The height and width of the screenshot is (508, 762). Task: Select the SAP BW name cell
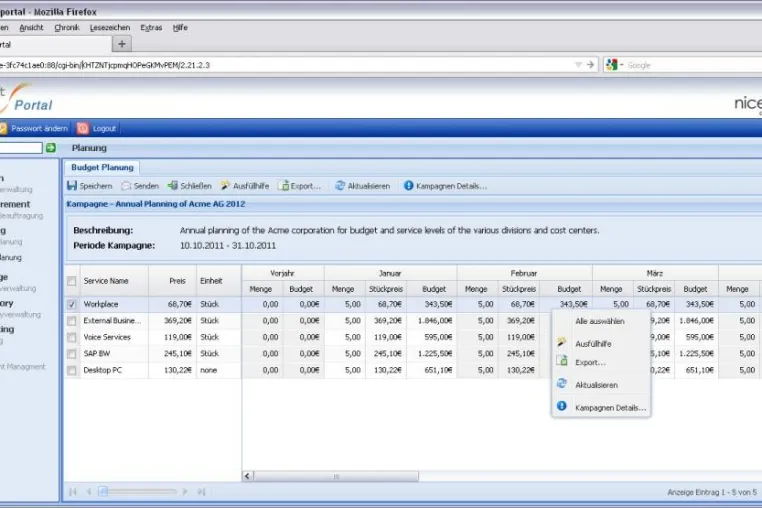[114, 354]
